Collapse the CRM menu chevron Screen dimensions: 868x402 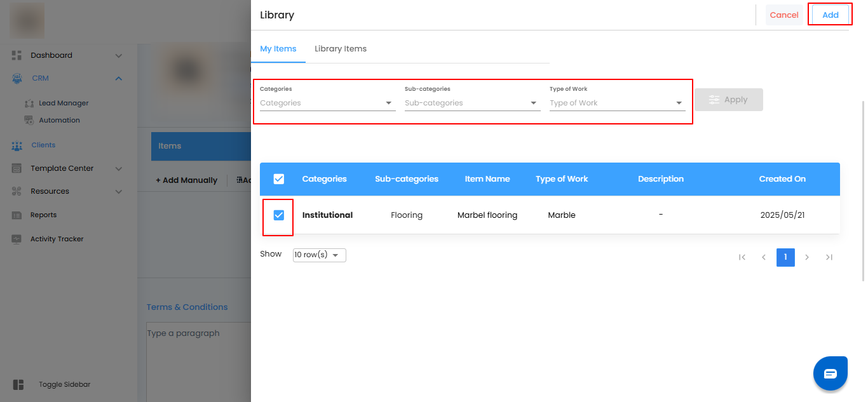pos(119,78)
